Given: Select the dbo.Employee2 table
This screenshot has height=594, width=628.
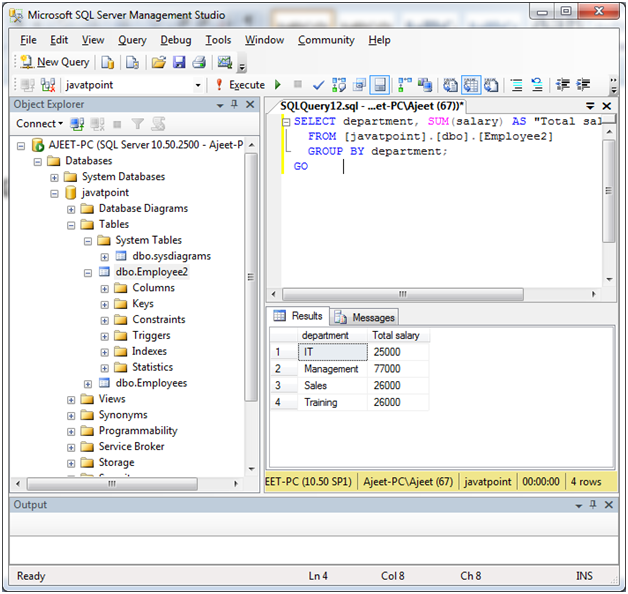Looking at the screenshot, I should (x=151, y=272).
